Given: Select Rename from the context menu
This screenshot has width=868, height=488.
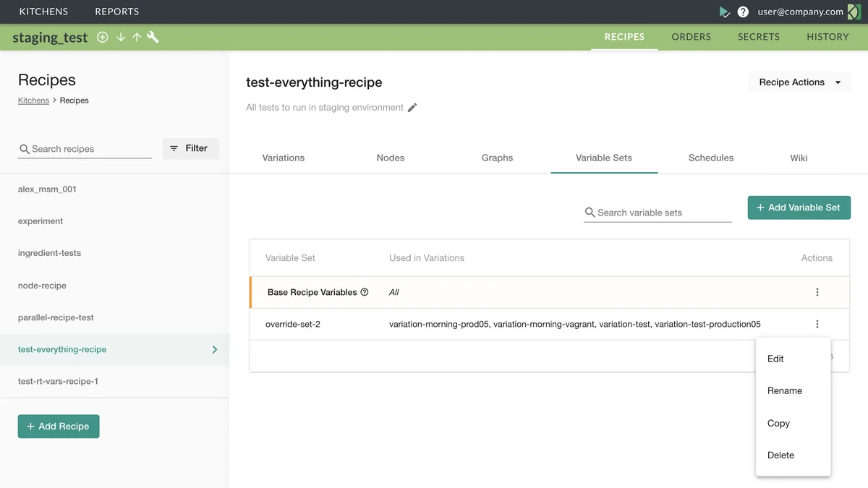Looking at the screenshot, I should click(784, 390).
